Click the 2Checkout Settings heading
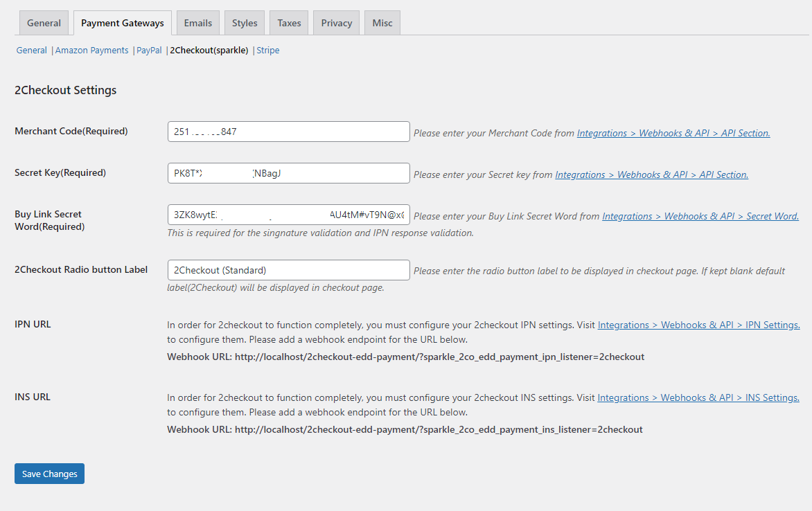 tap(65, 90)
